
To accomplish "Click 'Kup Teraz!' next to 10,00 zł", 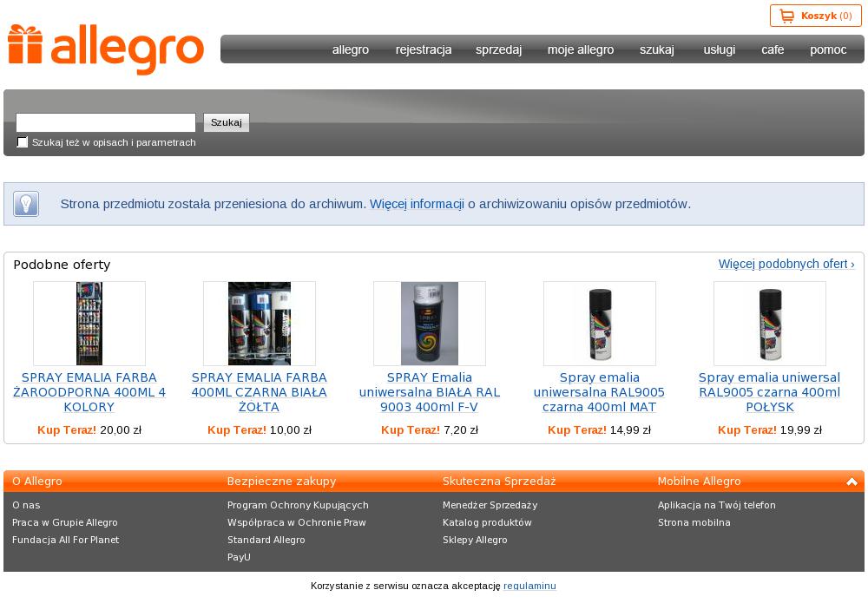I will (237, 429).
